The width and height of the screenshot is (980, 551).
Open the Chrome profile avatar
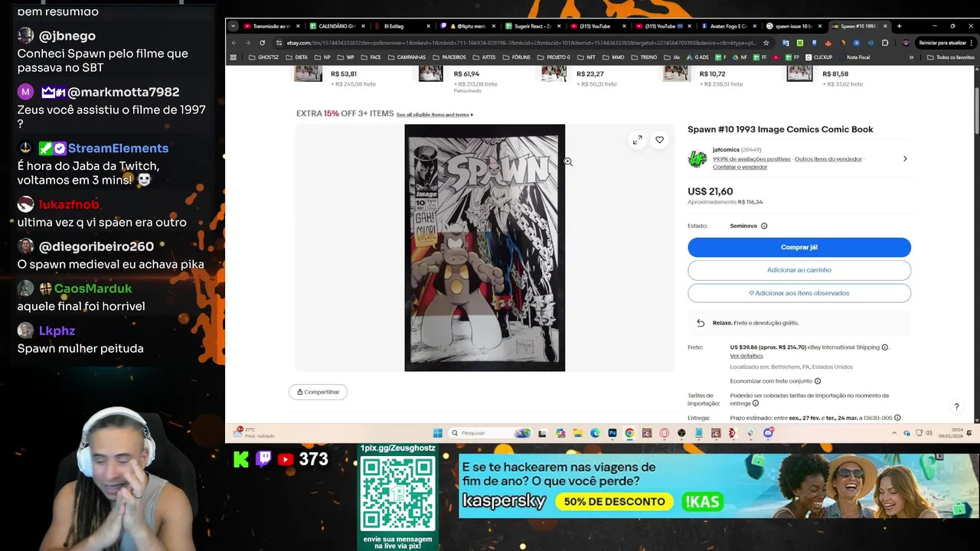(906, 43)
